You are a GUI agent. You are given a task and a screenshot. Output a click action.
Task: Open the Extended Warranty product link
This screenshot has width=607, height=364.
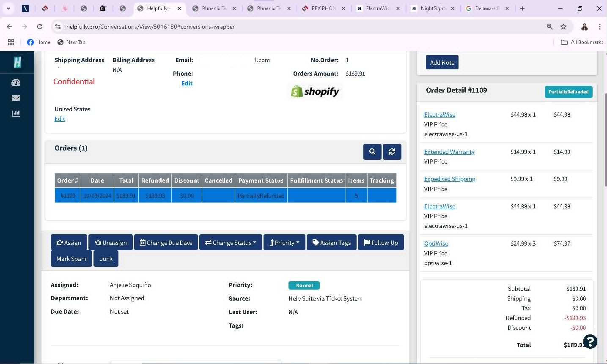click(449, 152)
